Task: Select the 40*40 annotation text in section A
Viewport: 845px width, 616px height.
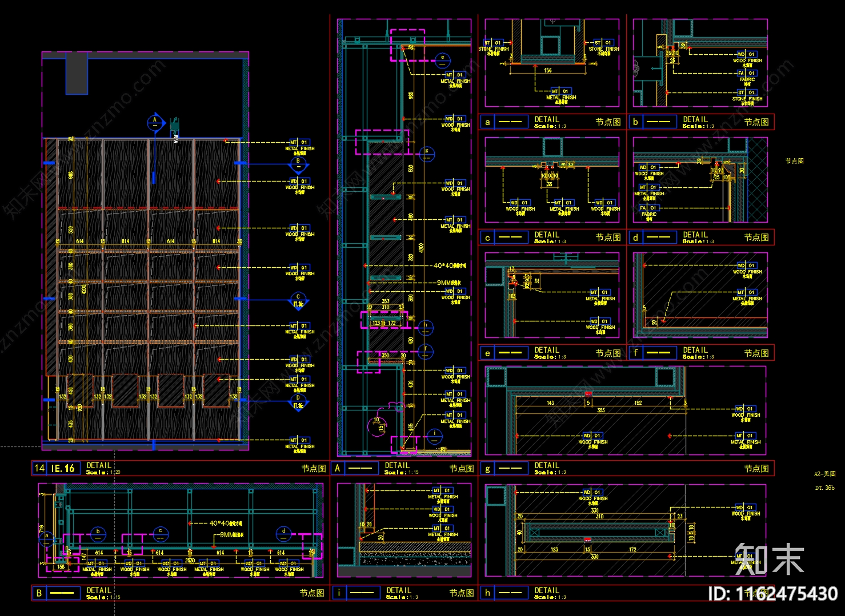Action: (450, 265)
